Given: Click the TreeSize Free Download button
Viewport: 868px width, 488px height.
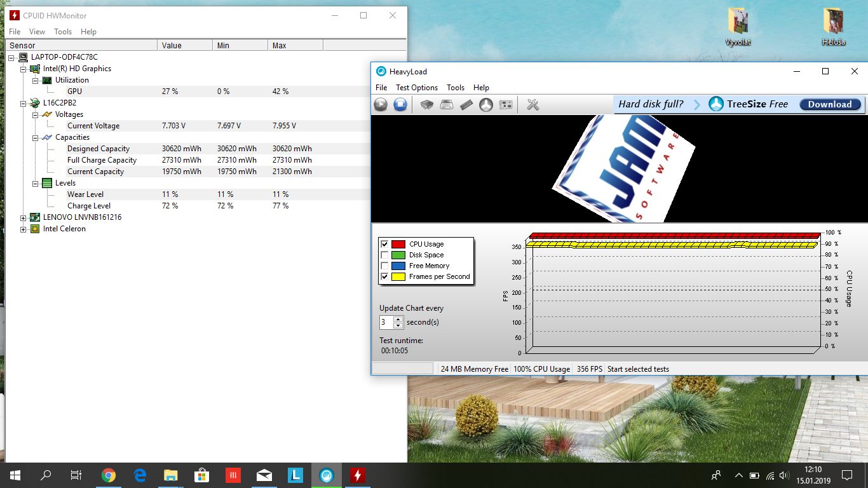Looking at the screenshot, I should (x=829, y=104).
